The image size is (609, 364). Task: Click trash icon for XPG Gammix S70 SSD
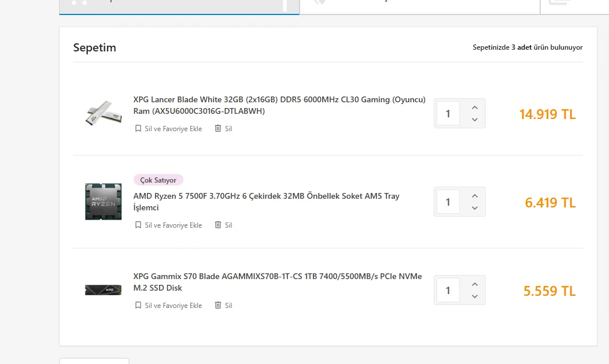(x=218, y=306)
